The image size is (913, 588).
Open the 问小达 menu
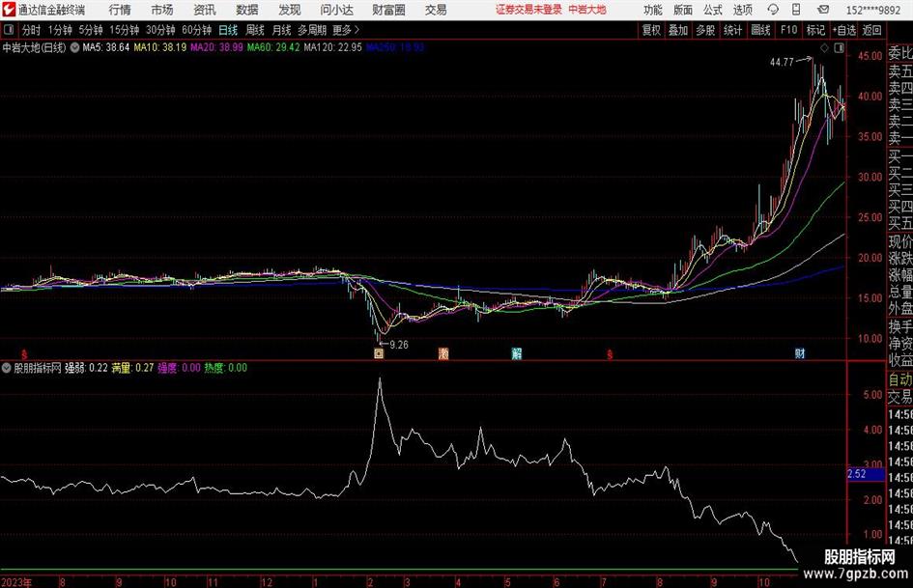336,10
